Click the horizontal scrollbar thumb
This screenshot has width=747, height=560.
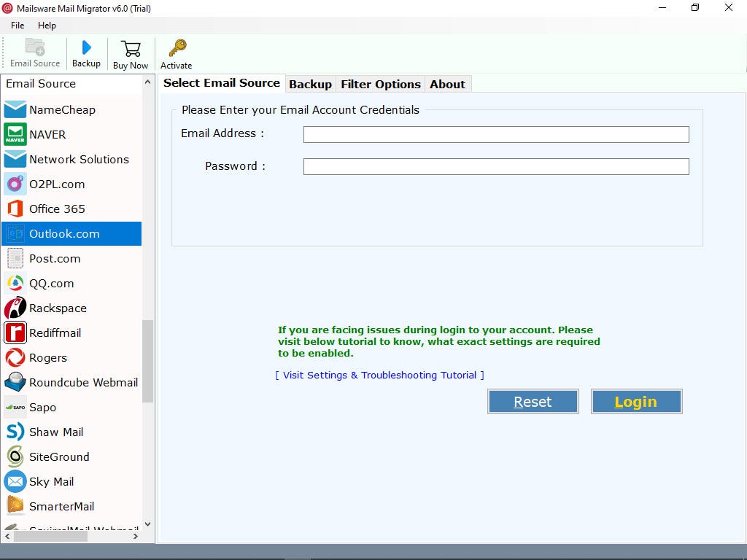coord(50,536)
